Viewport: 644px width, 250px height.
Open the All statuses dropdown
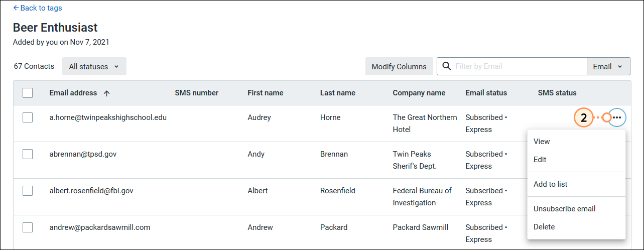94,66
